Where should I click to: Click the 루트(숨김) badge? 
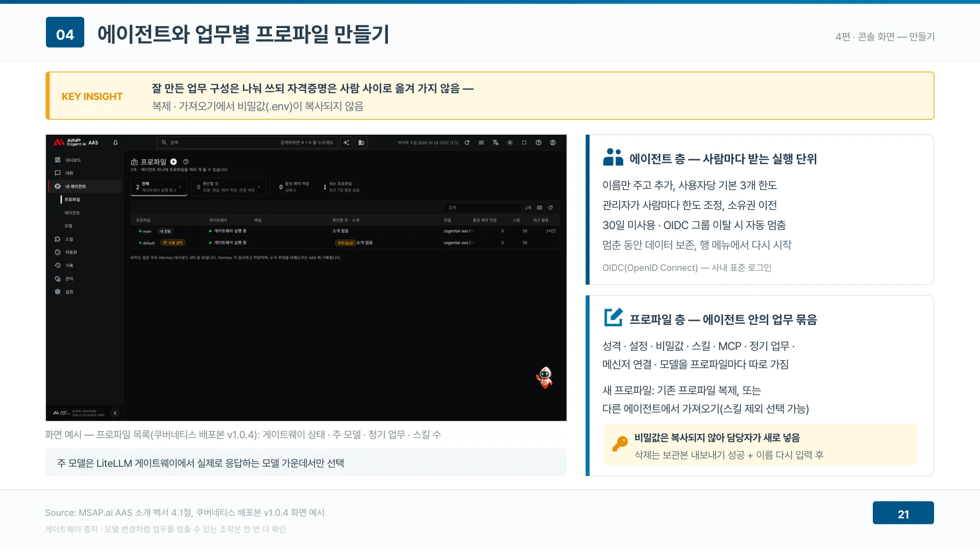(345, 243)
